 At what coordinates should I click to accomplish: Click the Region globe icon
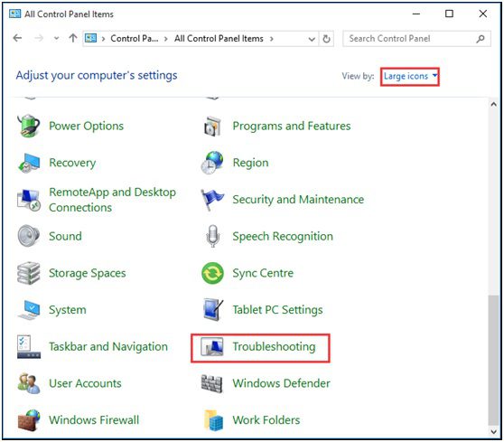coord(212,163)
